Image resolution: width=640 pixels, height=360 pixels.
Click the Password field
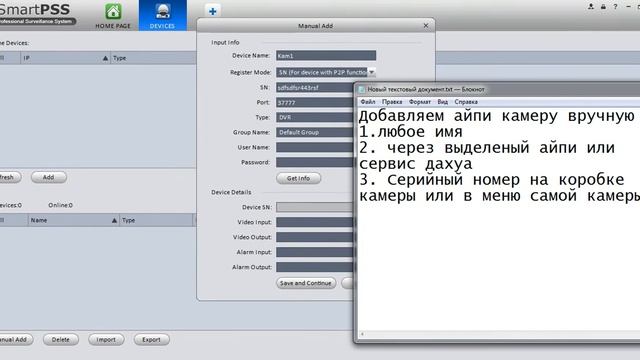(315, 162)
